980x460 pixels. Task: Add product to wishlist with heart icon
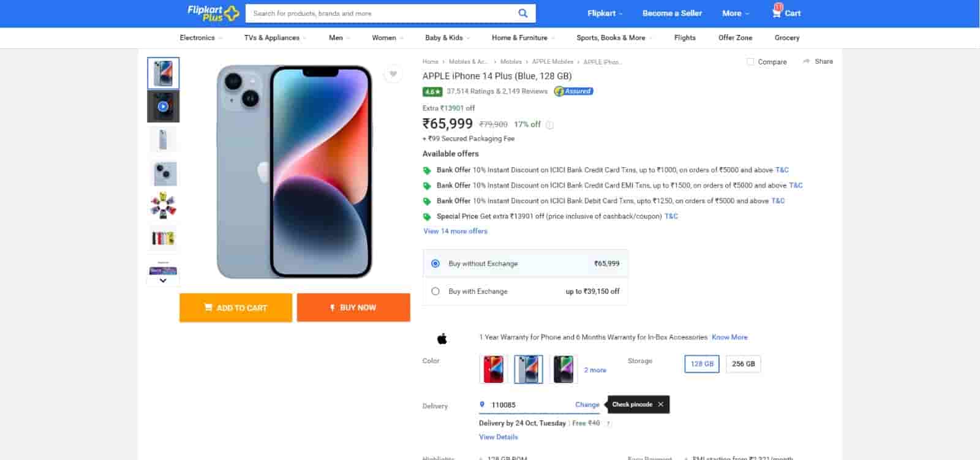coord(393,74)
